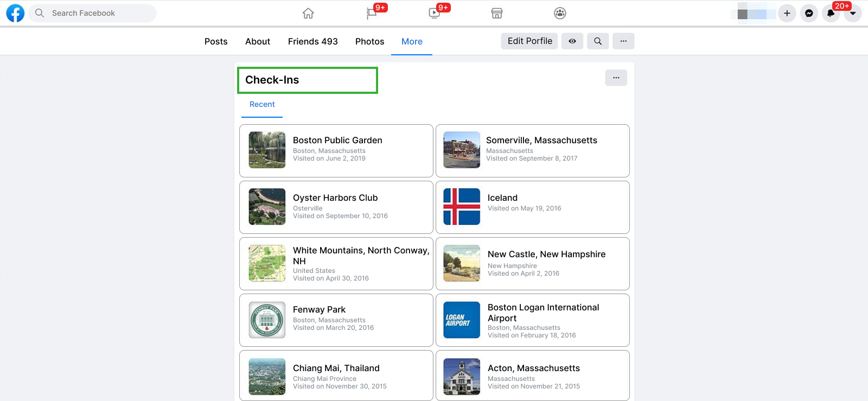Open Boston Public Garden check-in
This screenshot has width=868, height=401.
tap(336, 151)
